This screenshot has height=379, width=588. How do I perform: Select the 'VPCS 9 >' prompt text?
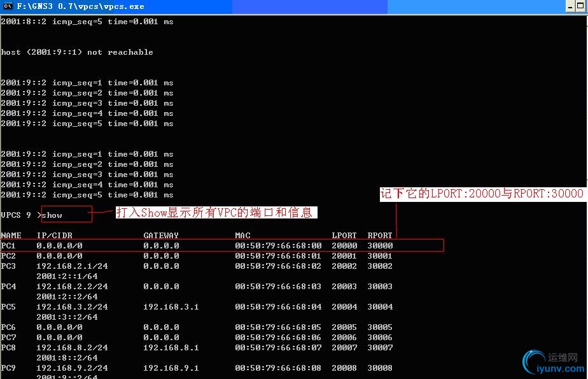click(21, 215)
